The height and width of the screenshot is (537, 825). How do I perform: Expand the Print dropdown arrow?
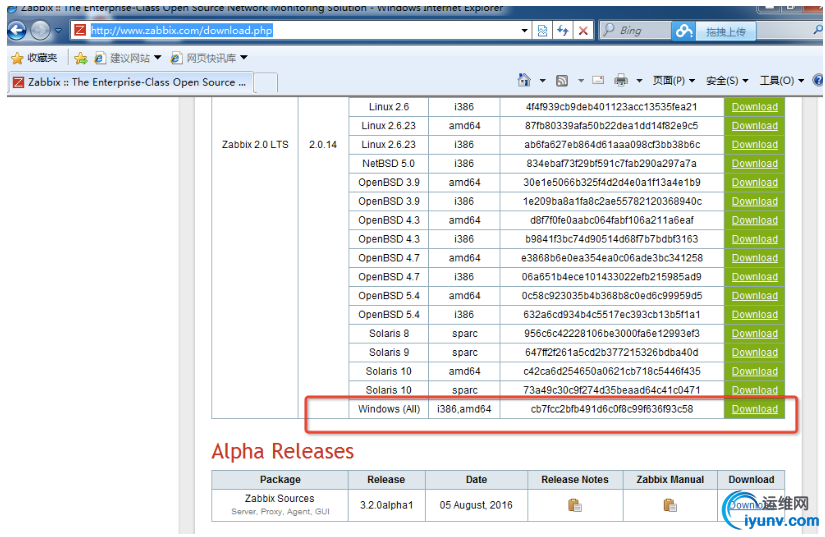click(639, 81)
